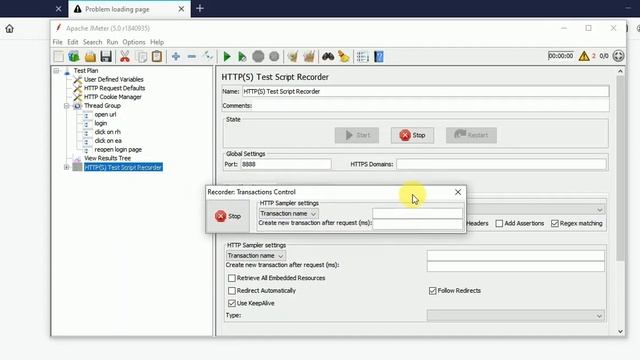Screen dimensions: 640x360
Task: Click the binoculars Search icon
Action: (x=328, y=56)
